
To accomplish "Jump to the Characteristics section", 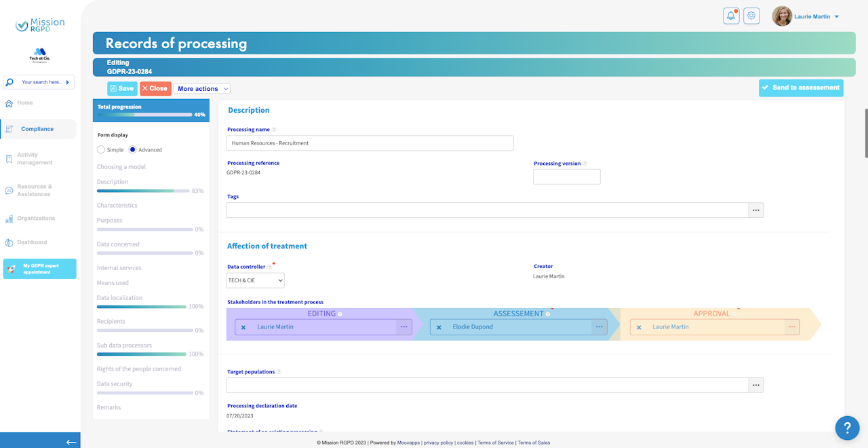I will point(117,205).
